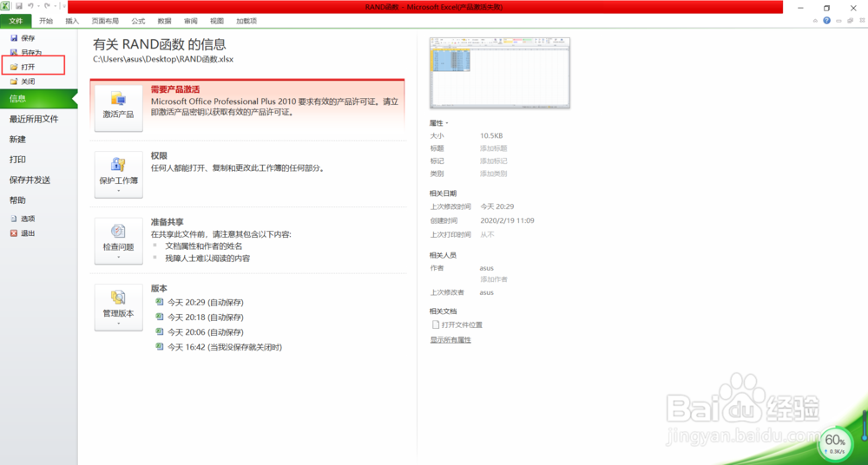Click 另存为 (Save As) in the backstage menu
Viewport: 868px width, 465px height.
click(x=25, y=53)
